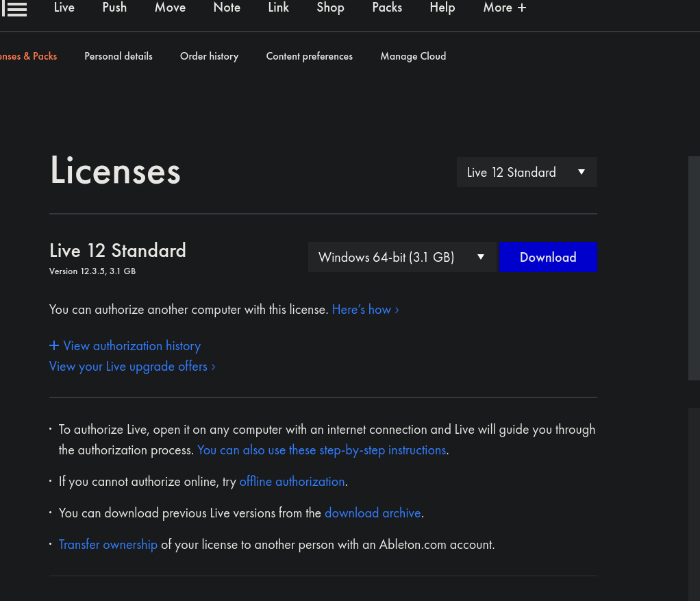The width and height of the screenshot is (700, 601).
Task: Open the Live menu item
Action: pos(64,8)
